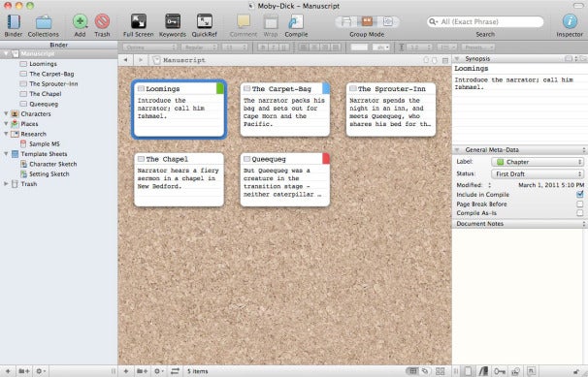Screen dimensions: 588x377
Task: Add new card with corkboard footer plus
Action: pyautogui.click(x=126, y=371)
